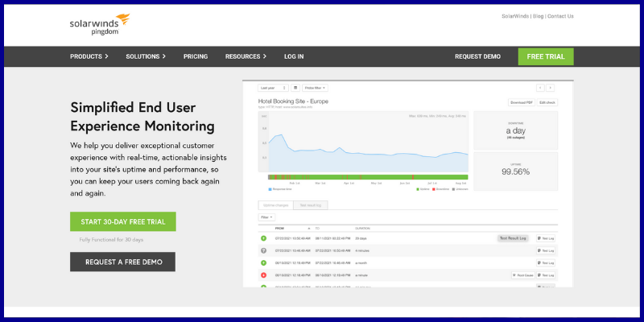Click green up status icon for a month row

tap(264, 263)
